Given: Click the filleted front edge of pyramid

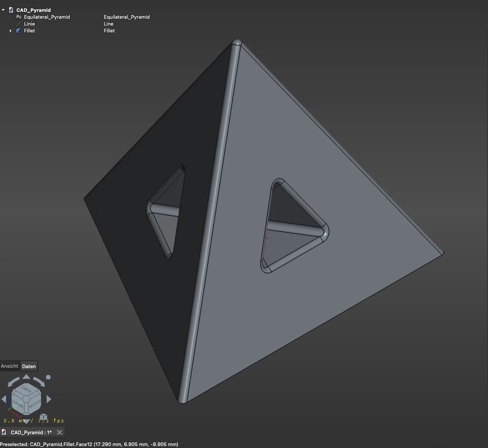Looking at the screenshot, I should tap(210, 222).
